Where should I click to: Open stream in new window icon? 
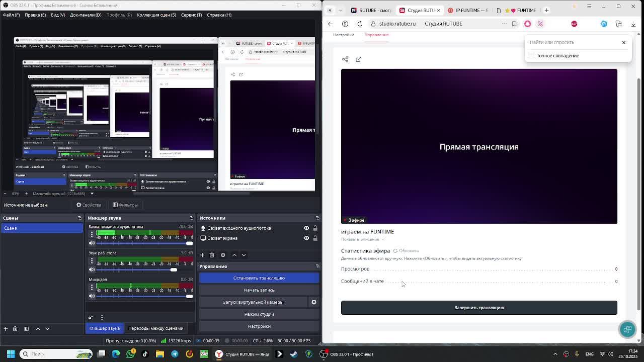tap(358, 59)
